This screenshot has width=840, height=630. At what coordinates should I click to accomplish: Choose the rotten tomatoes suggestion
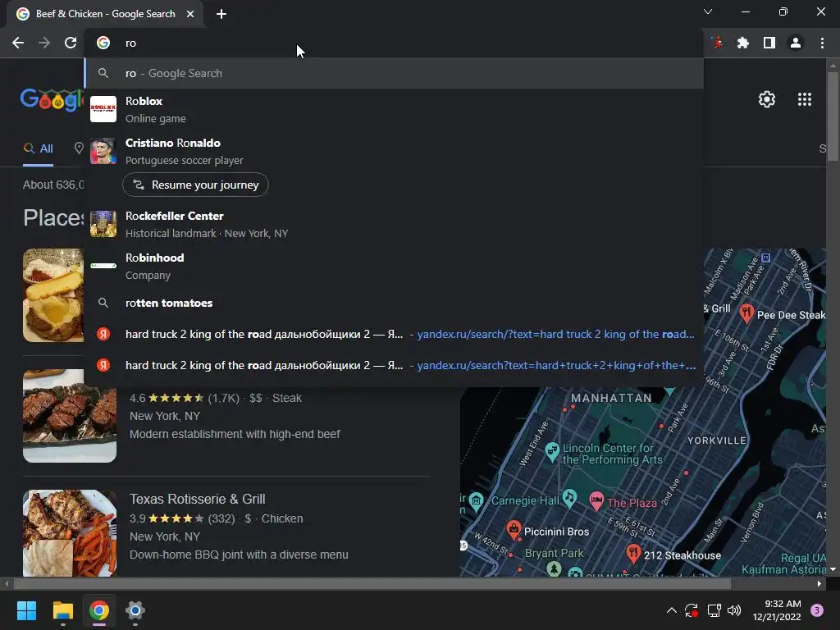coord(395,304)
